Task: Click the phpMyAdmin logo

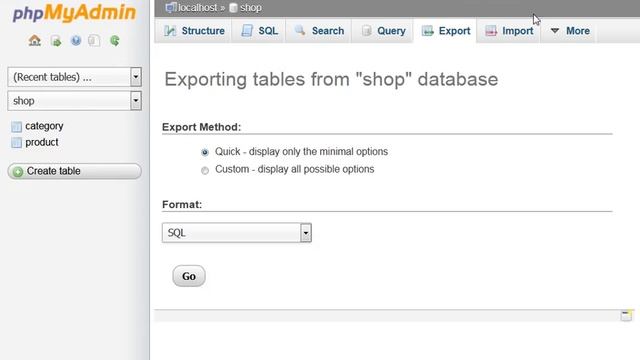Action: (74, 13)
